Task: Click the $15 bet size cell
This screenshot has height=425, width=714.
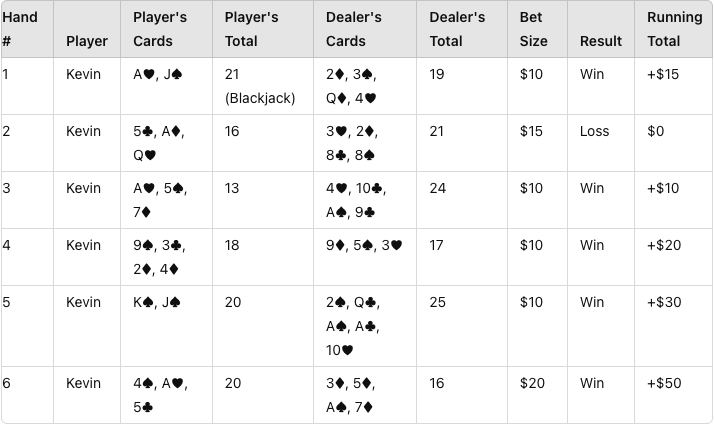Action: (x=532, y=132)
